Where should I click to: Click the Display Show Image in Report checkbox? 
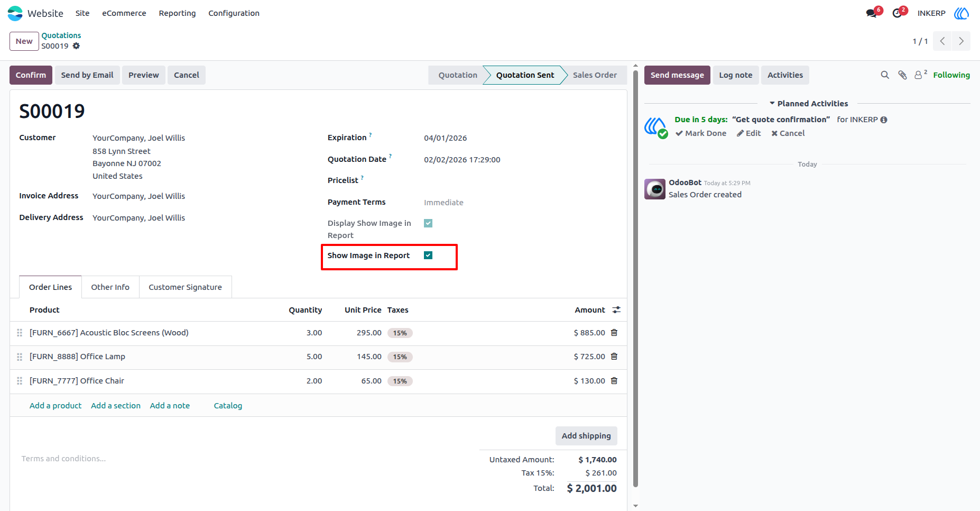[428, 223]
